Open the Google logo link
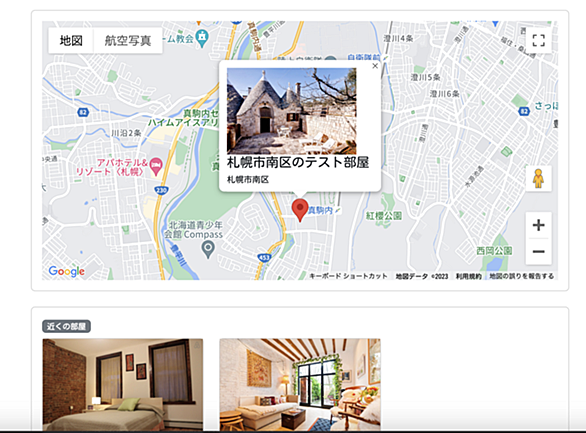Viewport: 586px width, 433px height. 67,271
